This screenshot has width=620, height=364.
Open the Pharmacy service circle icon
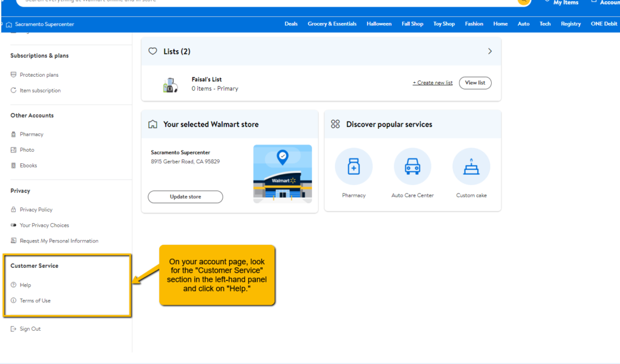point(354,167)
